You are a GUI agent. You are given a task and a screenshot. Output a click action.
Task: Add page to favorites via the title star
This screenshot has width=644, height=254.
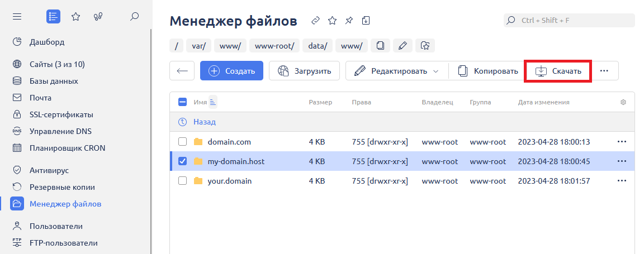pyautogui.click(x=332, y=21)
